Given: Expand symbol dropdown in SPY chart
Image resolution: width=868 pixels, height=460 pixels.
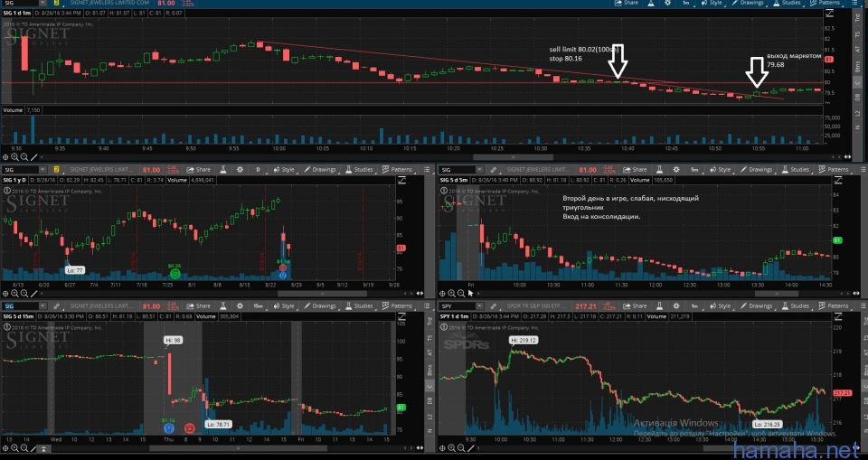Looking at the screenshot, I should (x=478, y=305).
